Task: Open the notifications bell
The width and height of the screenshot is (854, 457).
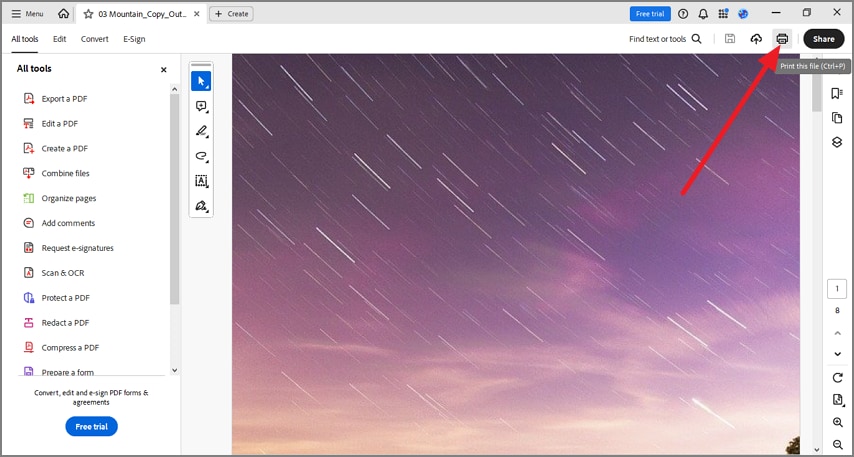Action: pyautogui.click(x=703, y=14)
